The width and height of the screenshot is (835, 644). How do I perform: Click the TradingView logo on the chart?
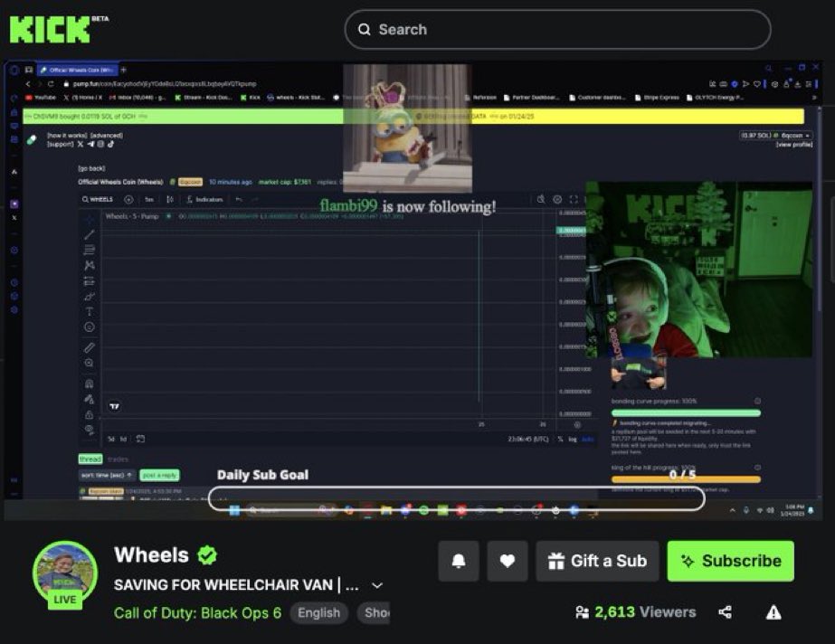[x=115, y=406]
